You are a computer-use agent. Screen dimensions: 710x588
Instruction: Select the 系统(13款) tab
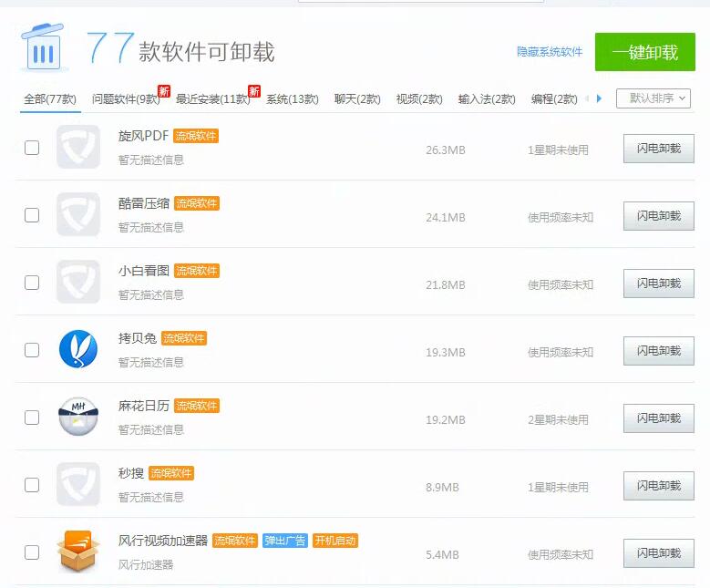[x=293, y=98]
